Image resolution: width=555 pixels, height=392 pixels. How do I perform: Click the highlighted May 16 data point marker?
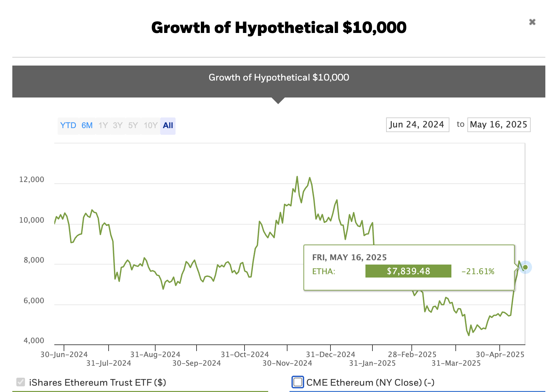coord(525,267)
